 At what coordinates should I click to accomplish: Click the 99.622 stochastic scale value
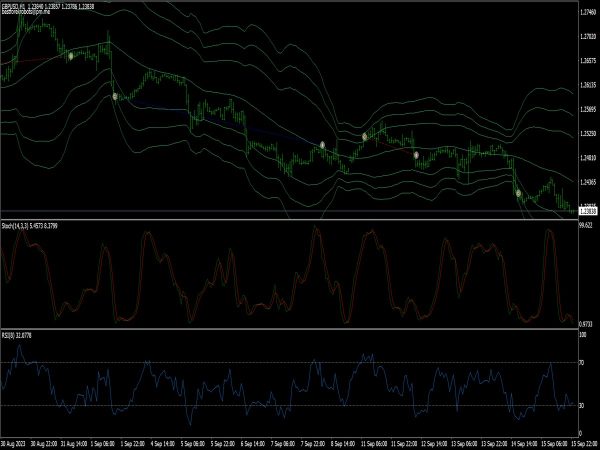[586, 225]
